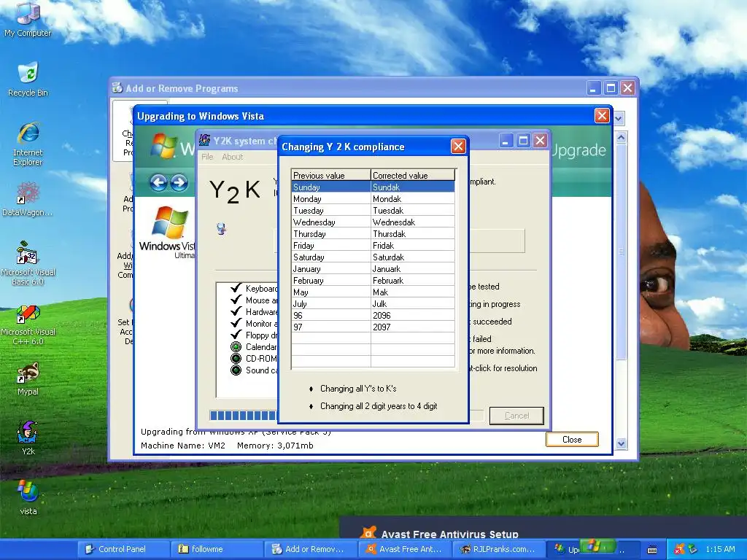Click the Previous value column header
The width and height of the screenshot is (747, 560).
tap(330, 175)
